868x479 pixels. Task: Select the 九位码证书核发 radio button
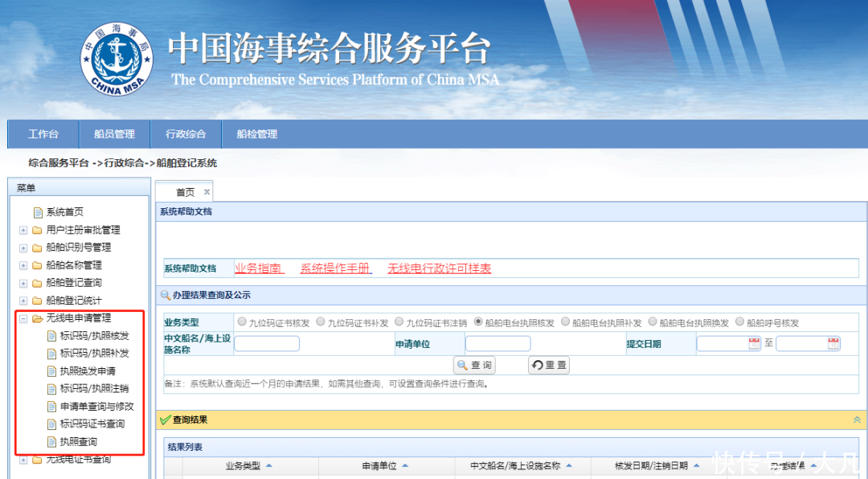(x=241, y=321)
